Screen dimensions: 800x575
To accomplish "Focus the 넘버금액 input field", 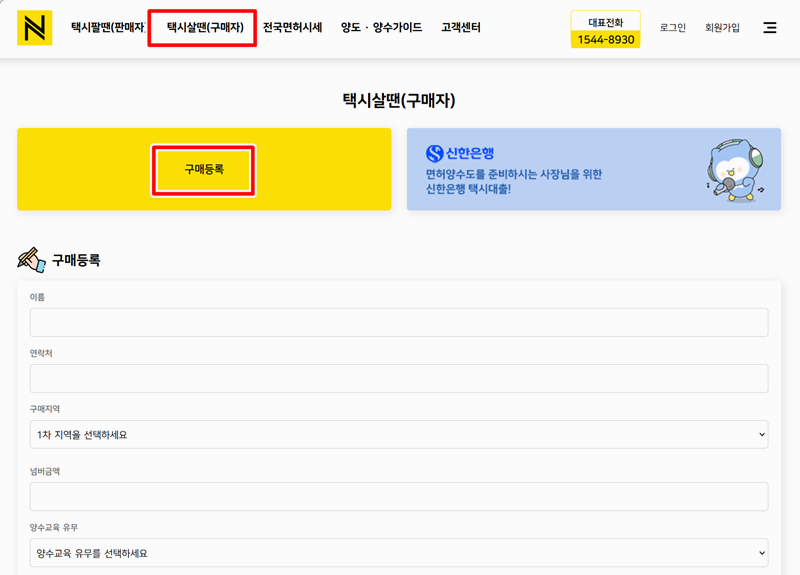I will (x=399, y=496).
